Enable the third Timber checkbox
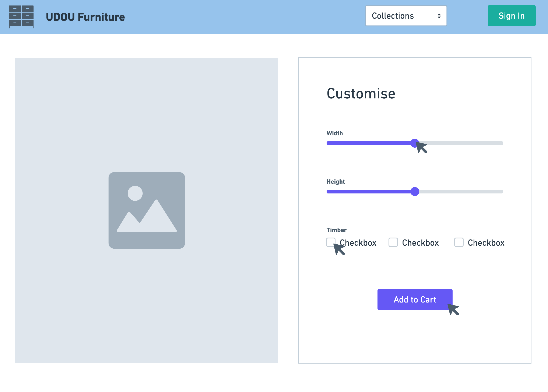Viewport: 548px width, 392px height. click(459, 242)
